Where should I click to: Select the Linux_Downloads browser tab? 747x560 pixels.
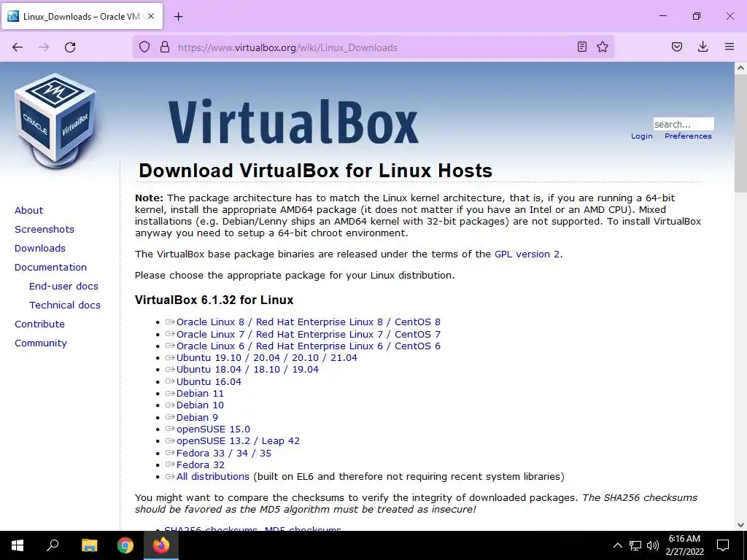coord(82,17)
